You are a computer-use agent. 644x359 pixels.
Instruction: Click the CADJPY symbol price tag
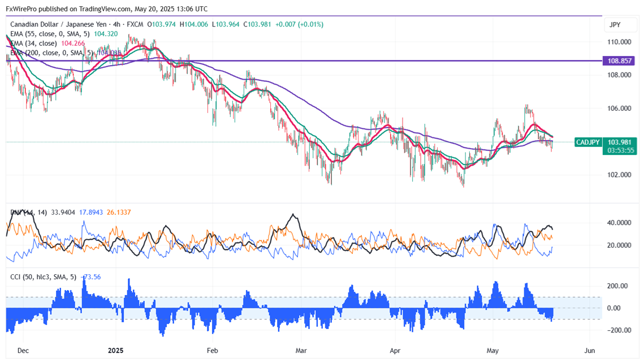587,142
